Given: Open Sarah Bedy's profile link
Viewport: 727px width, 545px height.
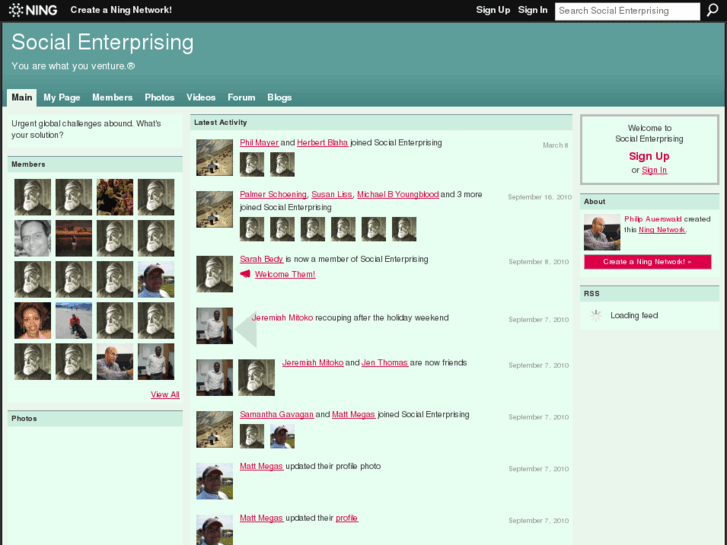Looking at the screenshot, I should (261, 259).
